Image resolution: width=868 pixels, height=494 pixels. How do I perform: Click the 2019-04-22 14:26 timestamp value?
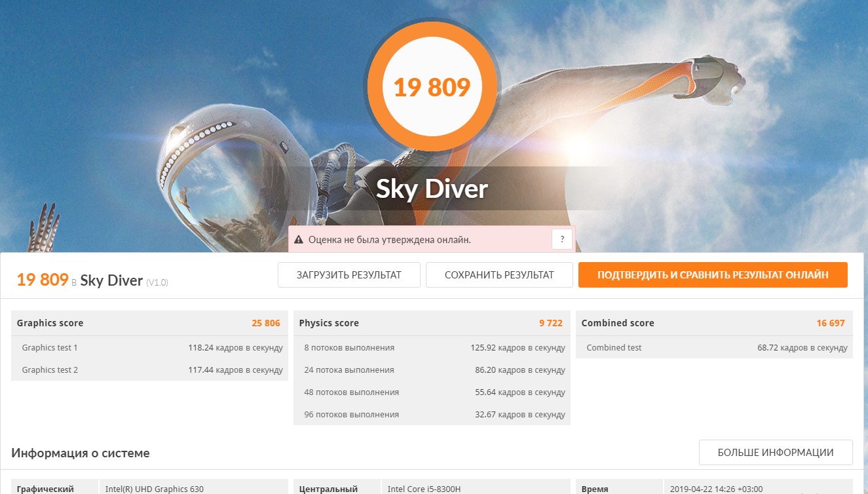tap(716, 489)
